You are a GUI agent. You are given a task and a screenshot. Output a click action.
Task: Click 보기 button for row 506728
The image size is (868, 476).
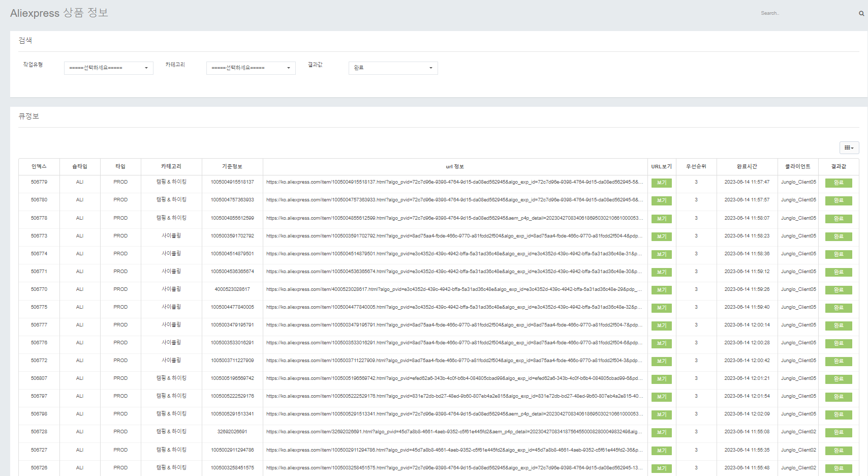661,432
